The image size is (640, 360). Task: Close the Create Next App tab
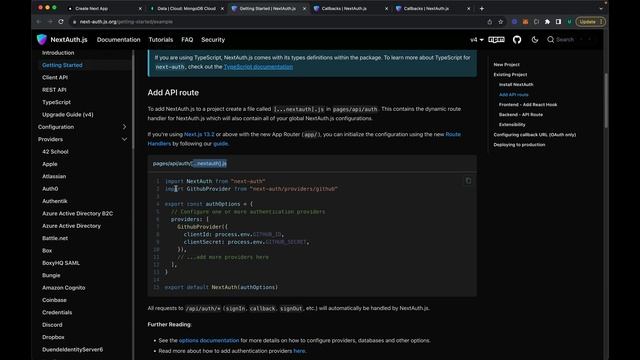140,9
